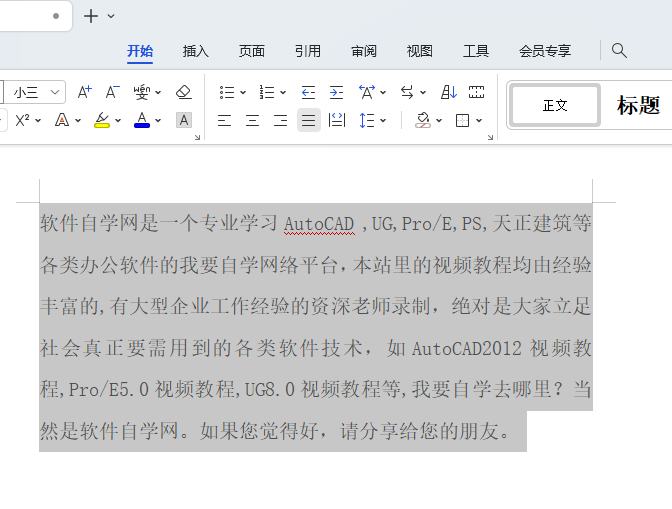
Task: Insert a bulleted list
Action: click(x=227, y=92)
